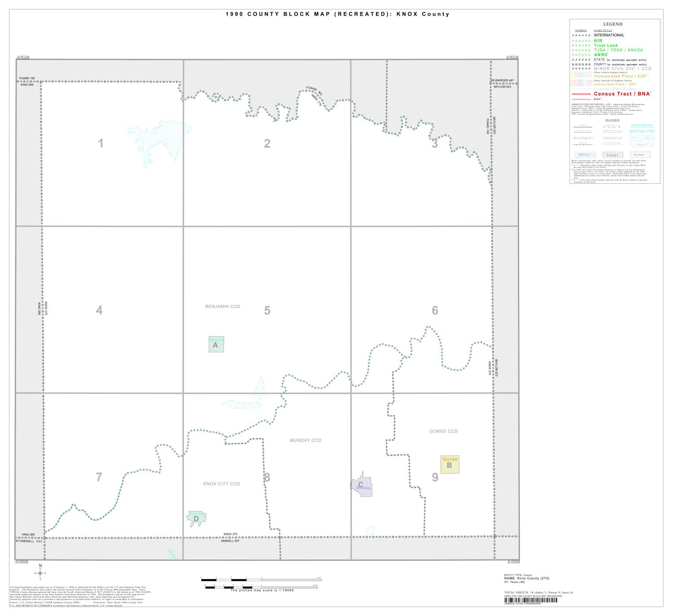The height and width of the screenshot is (616, 673).
Task: Expand map sheet 1 in the northwest corner
Action: pyautogui.click(x=101, y=143)
